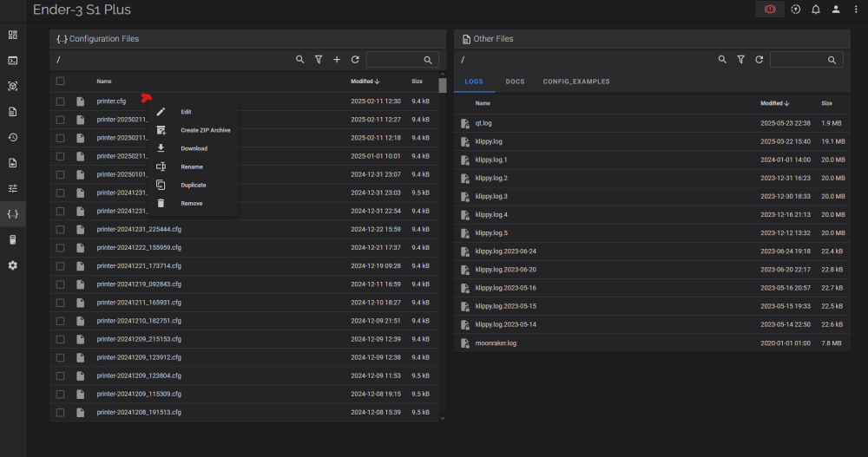Tick the checkbox for printer.cfg
Screen dimensions: 868x457
60,101
